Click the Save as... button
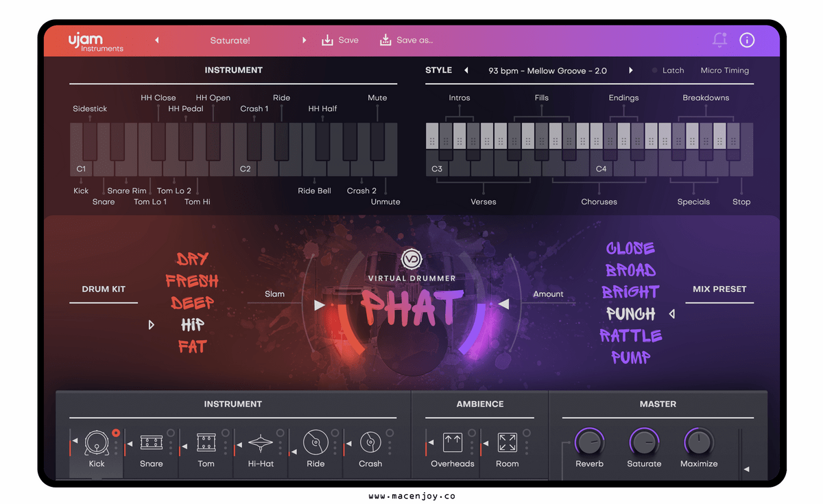 pos(407,40)
